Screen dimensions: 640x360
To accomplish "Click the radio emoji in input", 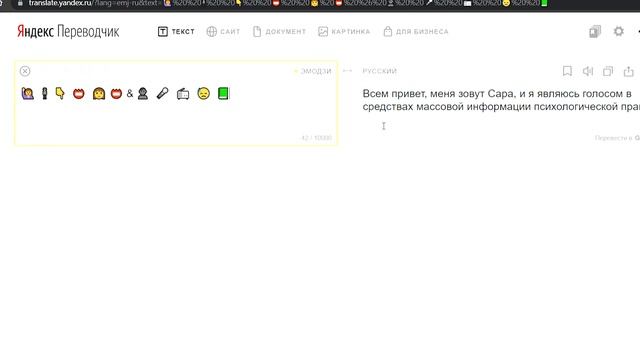I will coord(183,94).
